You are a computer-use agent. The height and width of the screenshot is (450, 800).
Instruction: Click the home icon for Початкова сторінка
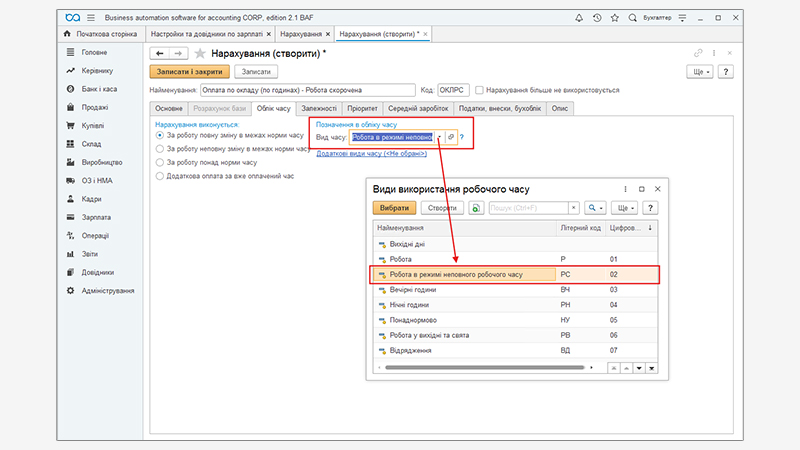69,34
